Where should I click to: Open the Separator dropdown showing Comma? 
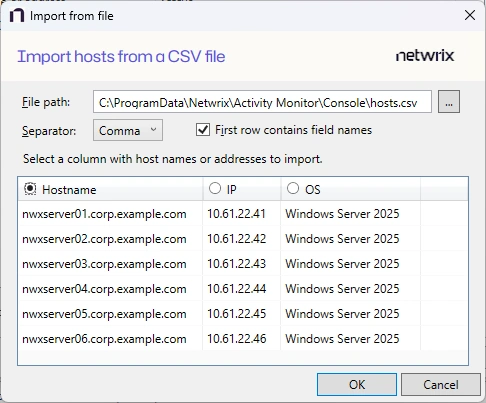pos(128,130)
